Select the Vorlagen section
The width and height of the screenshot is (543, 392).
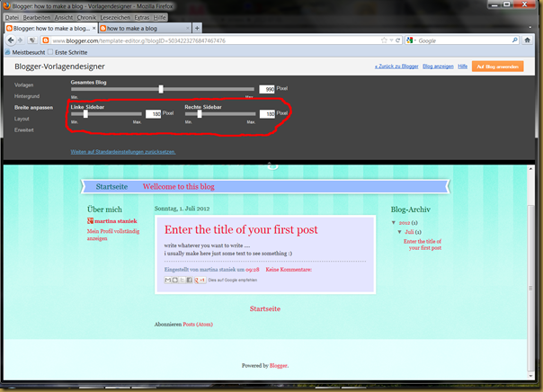click(x=24, y=85)
